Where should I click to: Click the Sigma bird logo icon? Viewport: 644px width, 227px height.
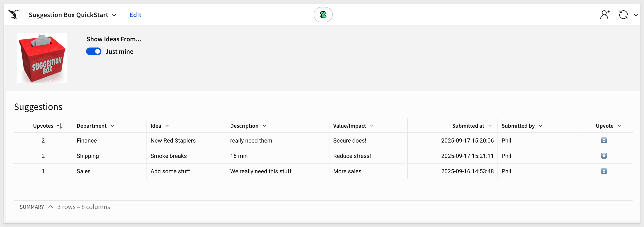[x=13, y=14]
